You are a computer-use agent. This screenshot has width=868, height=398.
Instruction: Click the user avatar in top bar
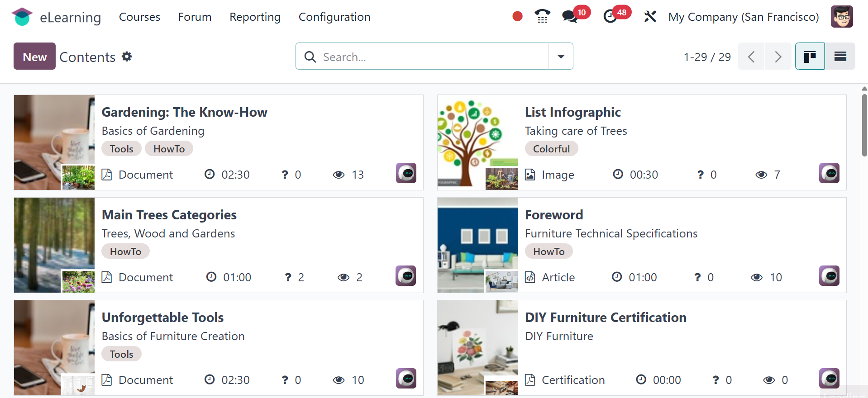tap(842, 17)
